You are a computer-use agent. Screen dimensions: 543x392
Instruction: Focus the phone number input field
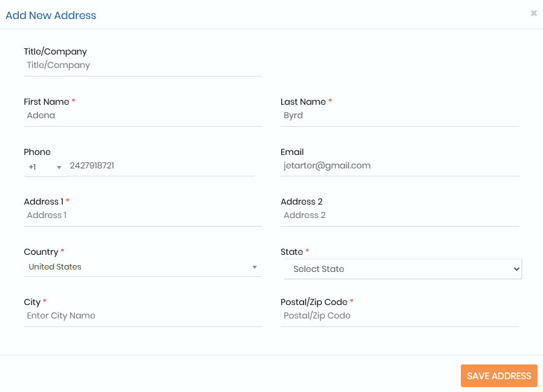[161, 165]
